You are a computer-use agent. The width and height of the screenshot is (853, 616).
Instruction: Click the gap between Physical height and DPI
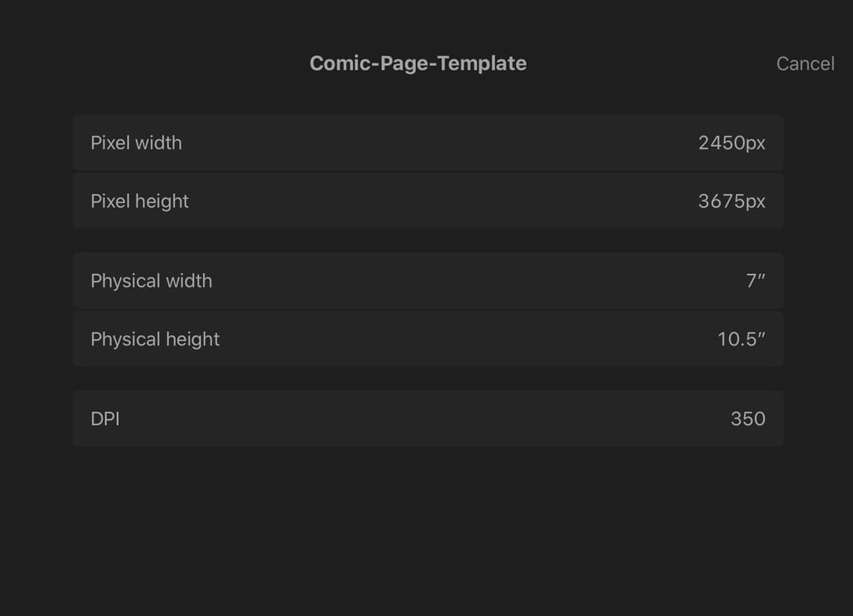tap(428, 379)
